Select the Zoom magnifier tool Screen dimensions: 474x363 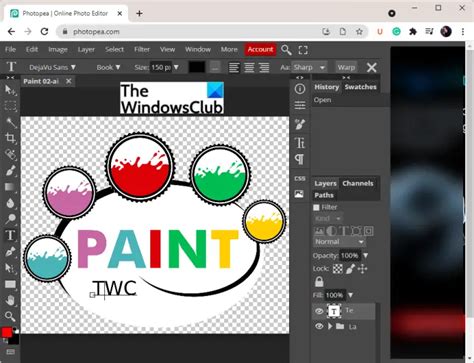[10, 316]
